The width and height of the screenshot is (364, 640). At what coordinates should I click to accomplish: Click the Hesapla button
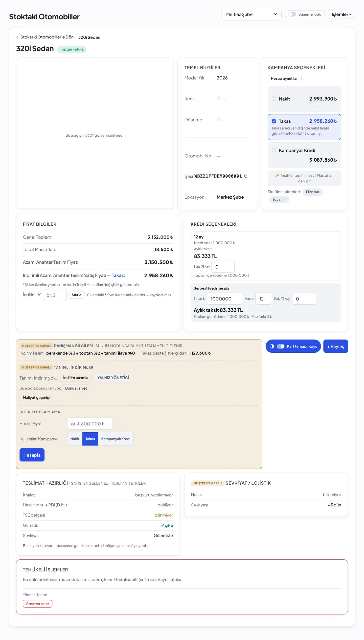[x=32, y=455]
